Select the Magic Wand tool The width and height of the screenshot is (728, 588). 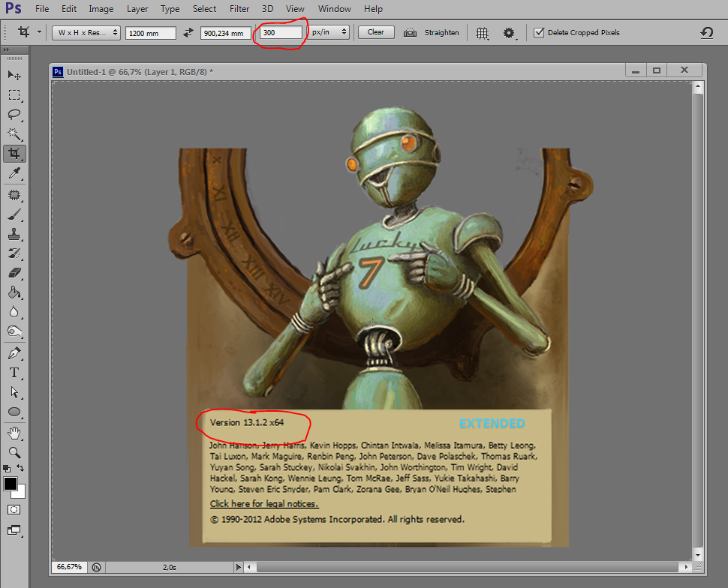[14, 134]
